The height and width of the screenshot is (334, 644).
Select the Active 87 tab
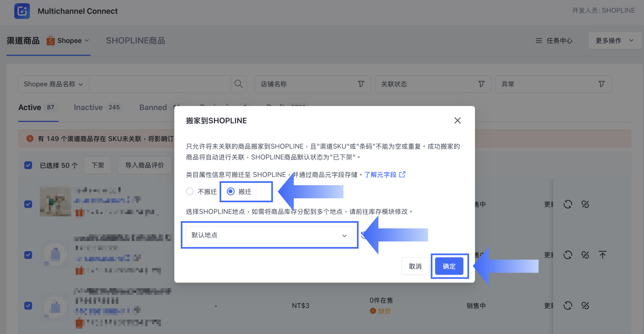[38, 108]
